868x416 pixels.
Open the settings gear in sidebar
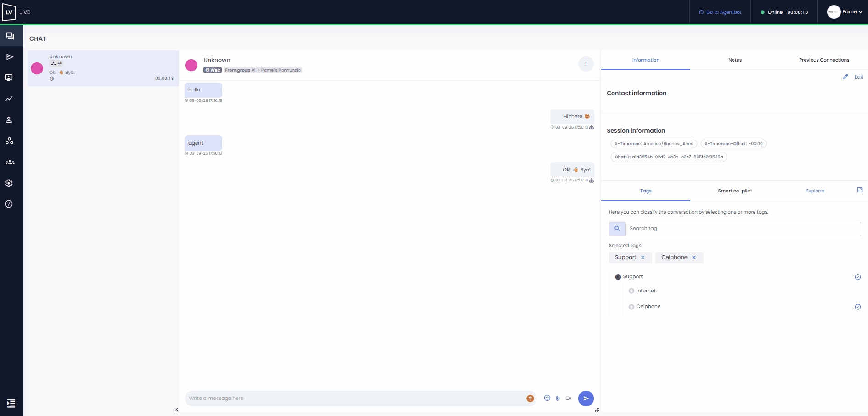tap(9, 183)
